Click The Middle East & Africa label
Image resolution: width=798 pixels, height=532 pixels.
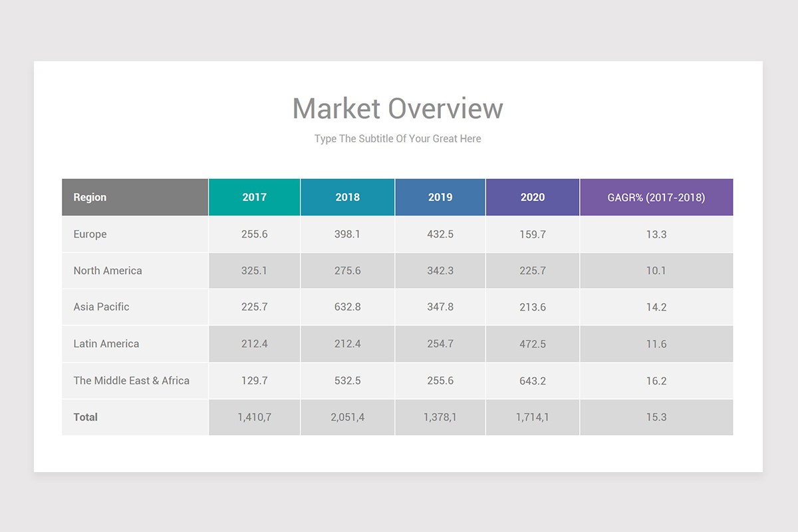tap(131, 380)
